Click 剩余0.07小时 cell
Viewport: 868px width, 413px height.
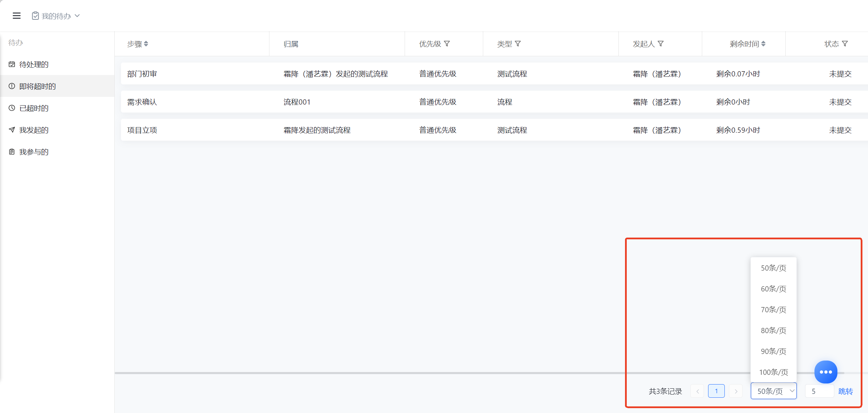pyautogui.click(x=738, y=74)
